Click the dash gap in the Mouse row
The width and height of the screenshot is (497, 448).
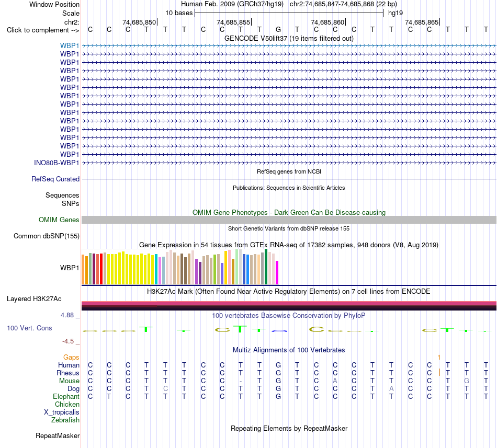(x=241, y=381)
